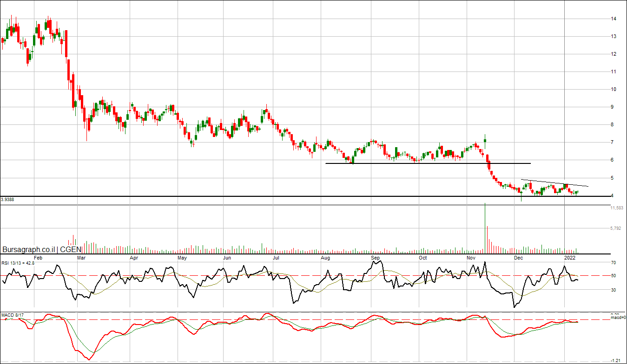Click the 2022 year marker on time axis
Viewport: 627px width, 364px height.
(x=570, y=257)
